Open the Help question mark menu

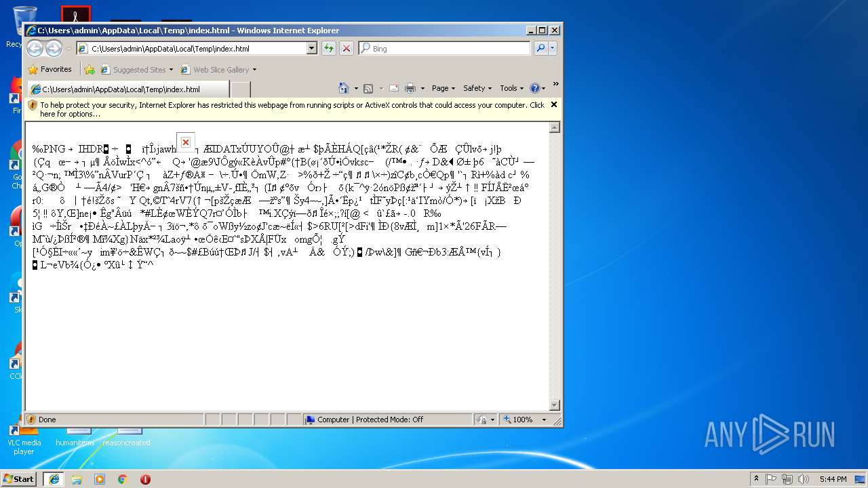(538, 88)
